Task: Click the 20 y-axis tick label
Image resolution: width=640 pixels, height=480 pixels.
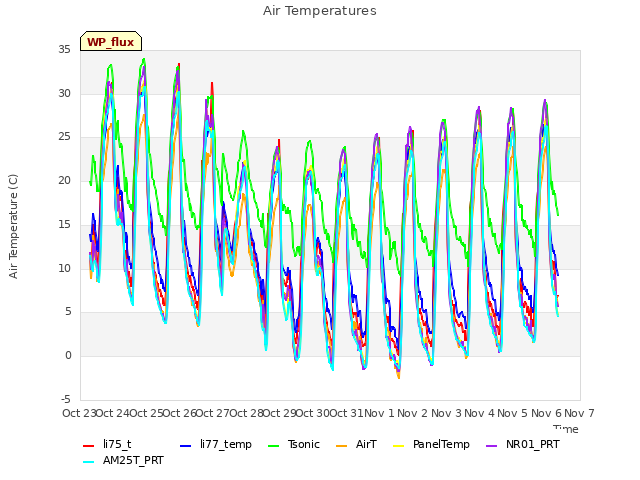Action: (64, 180)
